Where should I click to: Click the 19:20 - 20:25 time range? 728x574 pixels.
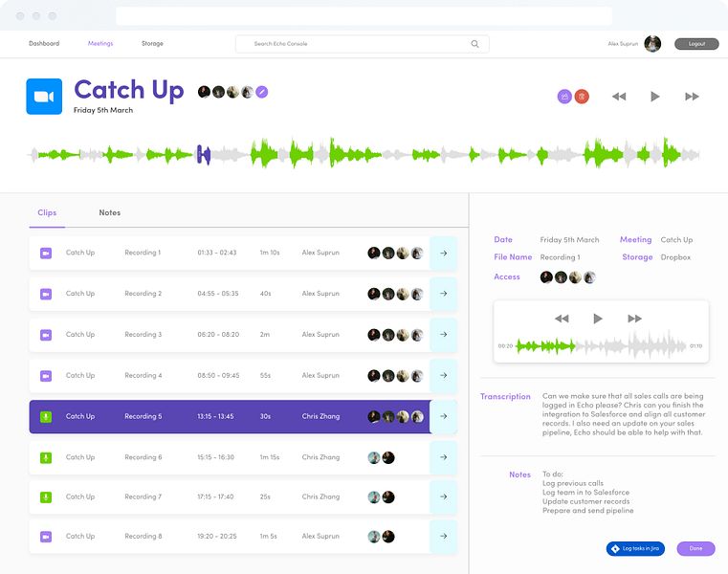217,537
